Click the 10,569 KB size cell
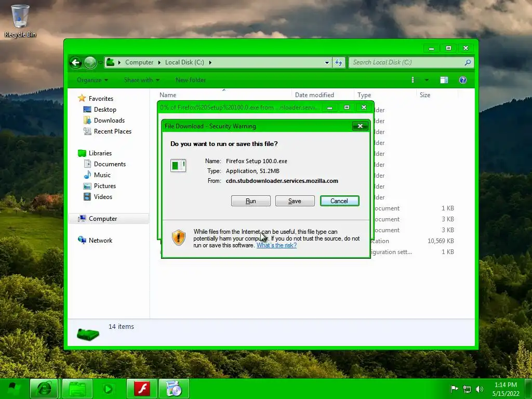Image resolution: width=532 pixels, height=399 pixels. tap(441, 241)
